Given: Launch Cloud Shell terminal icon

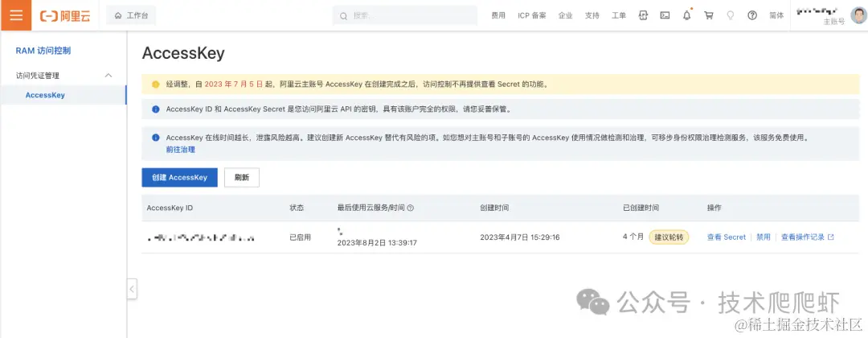Looking at the screenshot, I should 665,15.
